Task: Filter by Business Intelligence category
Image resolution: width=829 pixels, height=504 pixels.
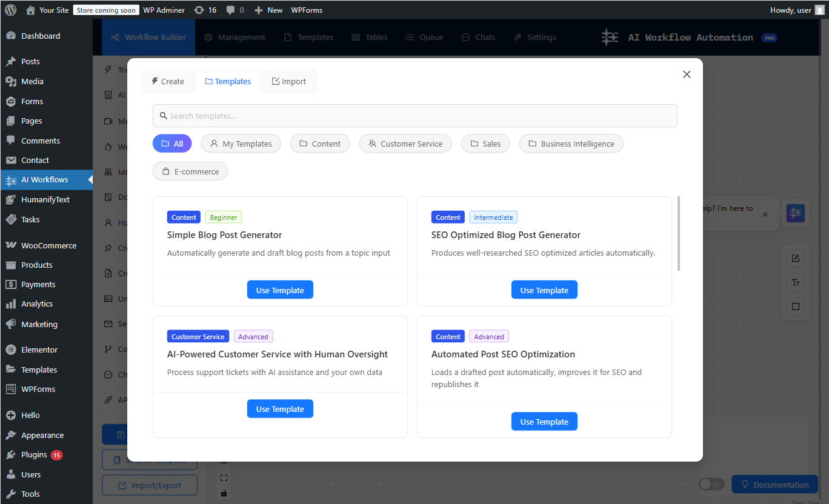Action: (571, 144)
